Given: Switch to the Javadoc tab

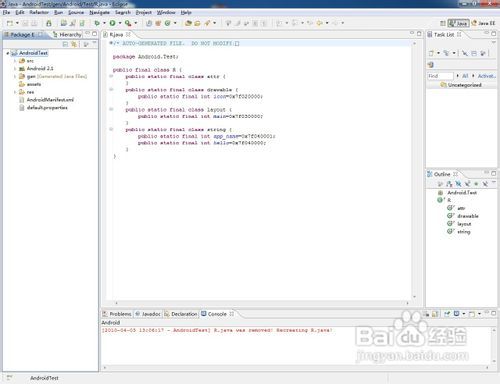Looking at the screenshot, I should point(148,314).
